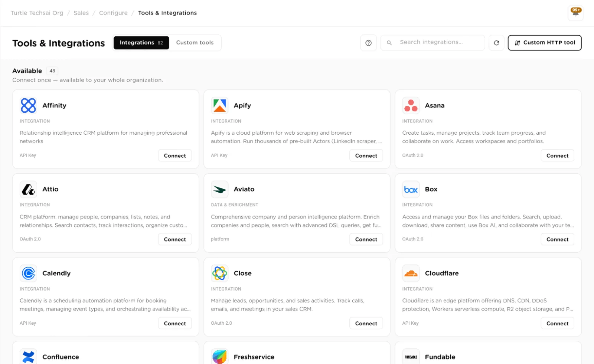Switch to the Integrations tab
Viewport: 594px width, 364px height.
141,43
